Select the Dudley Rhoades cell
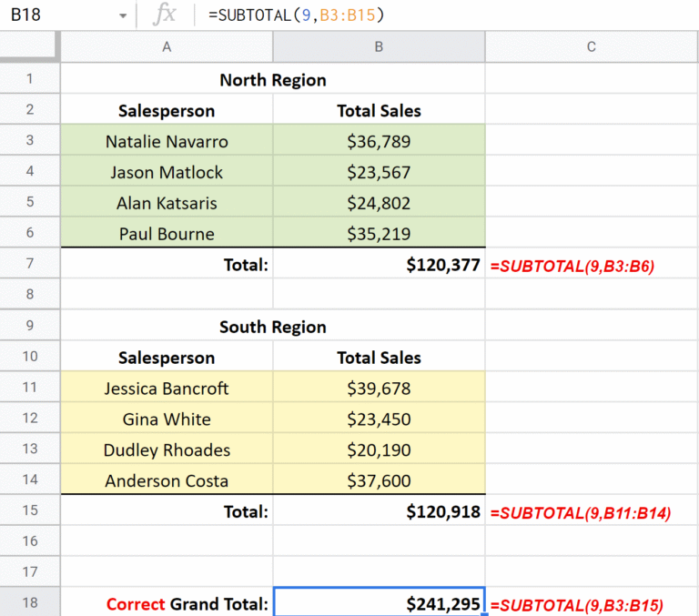Viewport: 699px width, 616px height. [167, 449]
